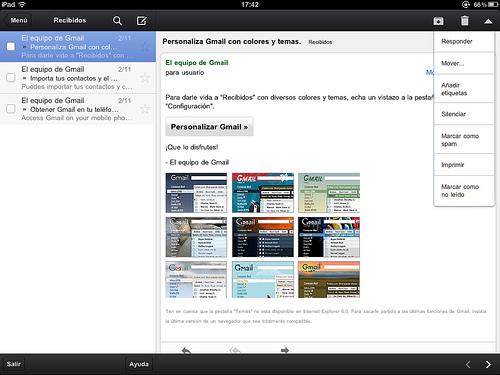500x375 pixels.
Task: Open email 'Importa tus contactos y el ...'
Action: click(78, 78)
